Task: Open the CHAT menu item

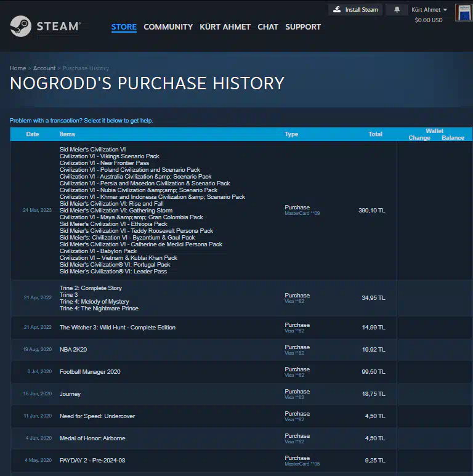Action: click(268, 26)
